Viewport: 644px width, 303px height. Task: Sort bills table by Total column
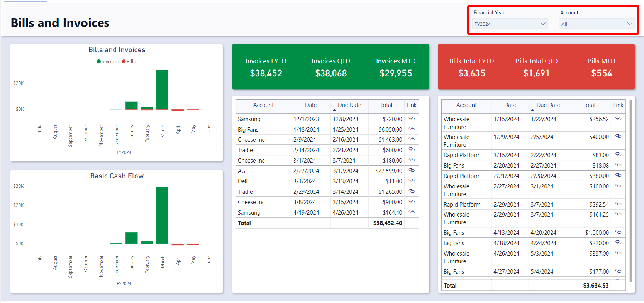(x=589, y=105)
